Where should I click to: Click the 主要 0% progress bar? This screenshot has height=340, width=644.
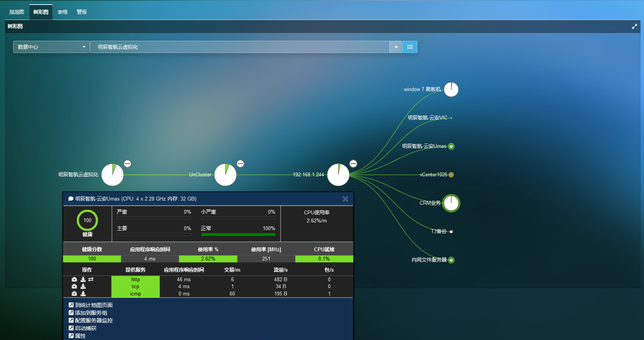[x=154, y=234]
